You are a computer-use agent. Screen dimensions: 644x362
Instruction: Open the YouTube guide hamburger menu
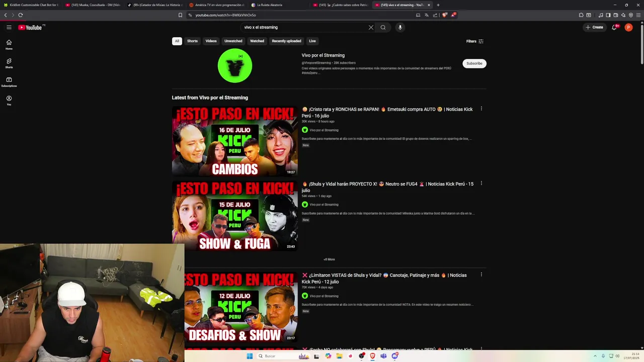[9, 27]
